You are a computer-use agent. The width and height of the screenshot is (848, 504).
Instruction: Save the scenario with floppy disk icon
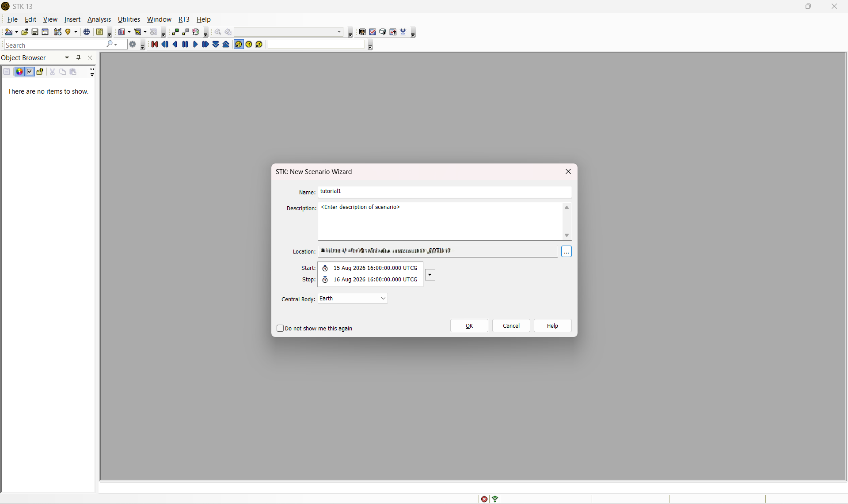click(x=35, y=32)
